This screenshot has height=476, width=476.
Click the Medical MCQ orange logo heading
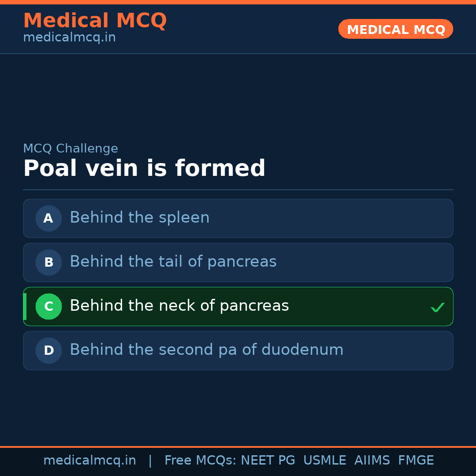[95, 20]
